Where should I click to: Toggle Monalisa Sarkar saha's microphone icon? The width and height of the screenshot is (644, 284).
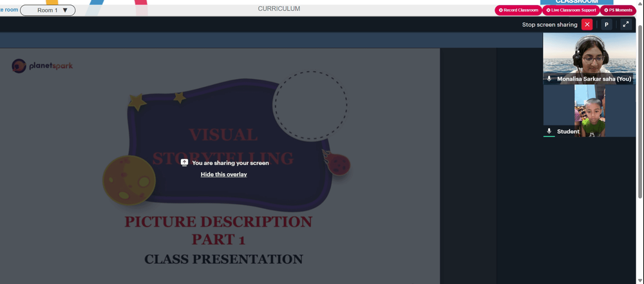point(549,79)
